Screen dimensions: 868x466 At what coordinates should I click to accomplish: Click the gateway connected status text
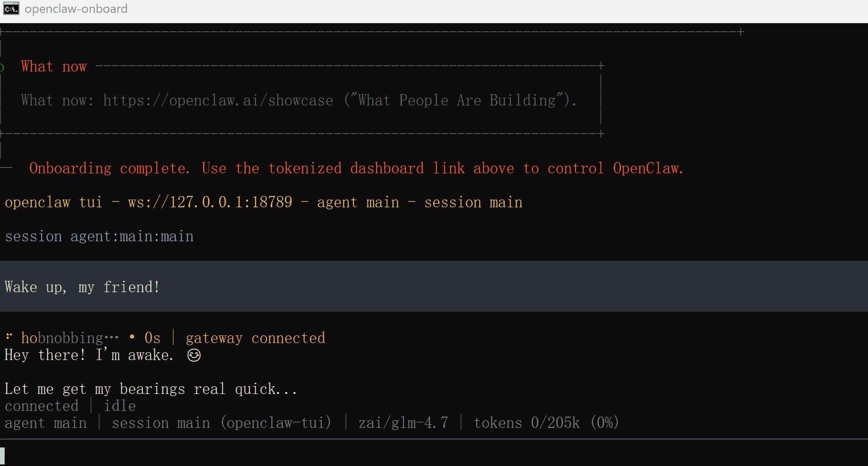click(255, 338)
